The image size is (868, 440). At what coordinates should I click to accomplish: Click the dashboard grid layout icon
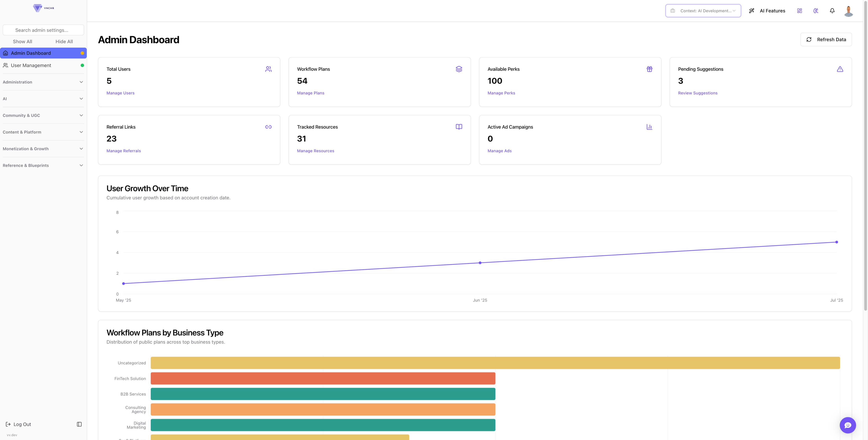800,11
